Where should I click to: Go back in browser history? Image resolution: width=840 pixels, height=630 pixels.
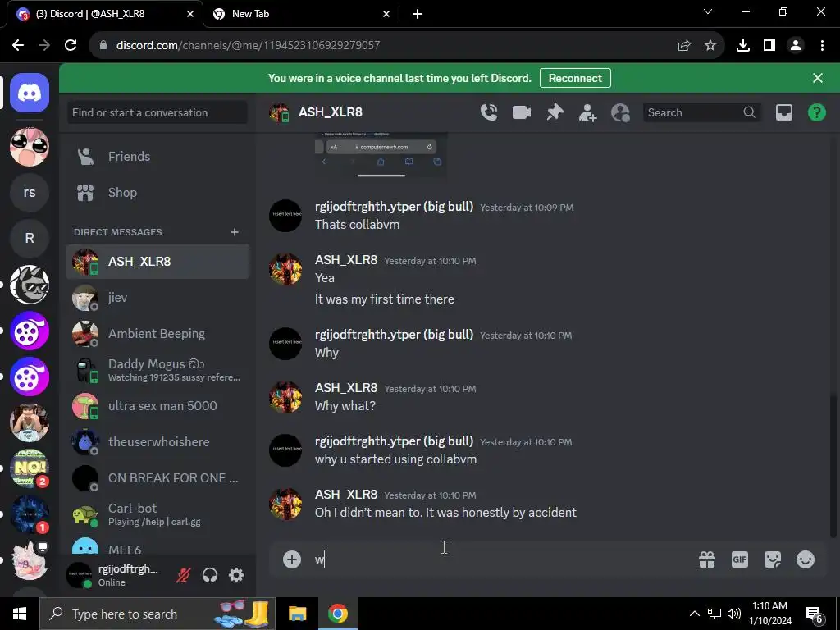(18, 45)
